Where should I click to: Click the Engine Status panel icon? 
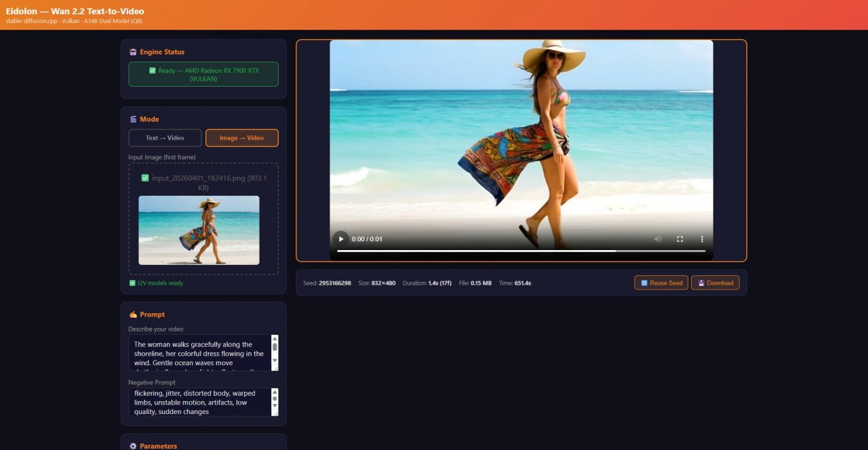[x=132, y=52]
